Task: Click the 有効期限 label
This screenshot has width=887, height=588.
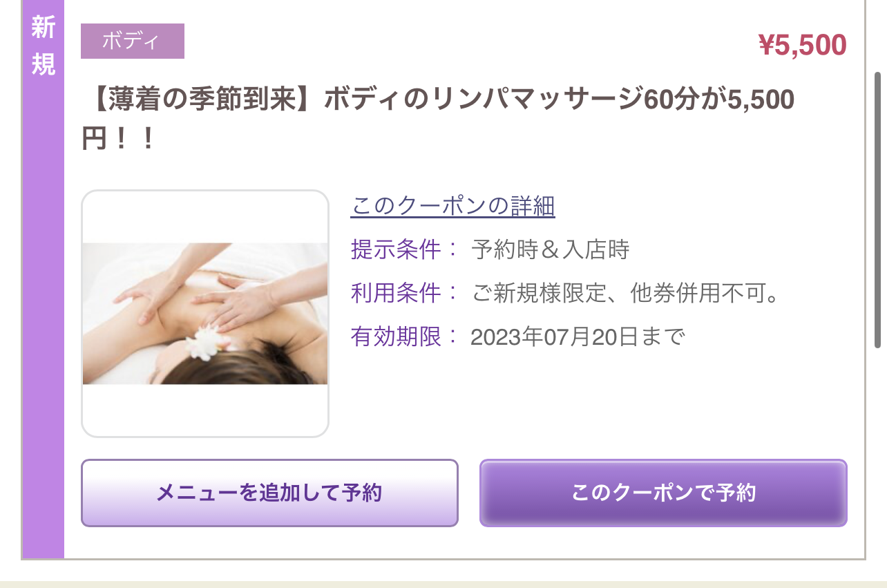Action: pyautogui.click(x=396, y=337)
